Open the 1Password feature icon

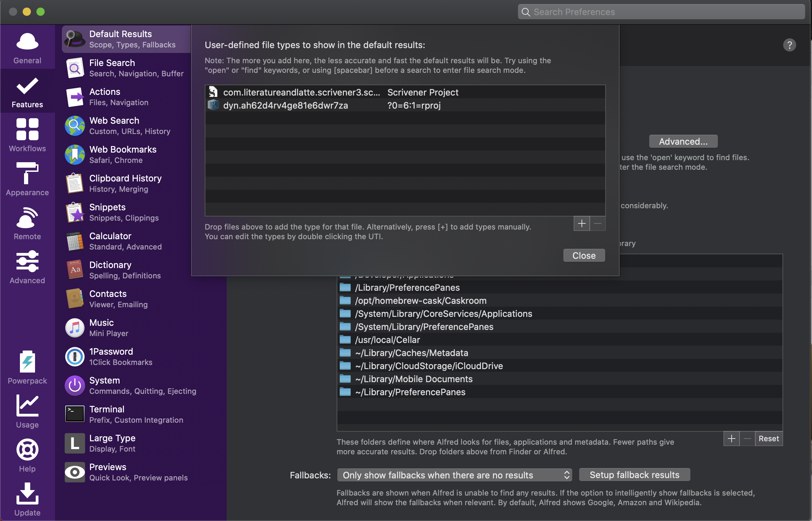point(75,357)
